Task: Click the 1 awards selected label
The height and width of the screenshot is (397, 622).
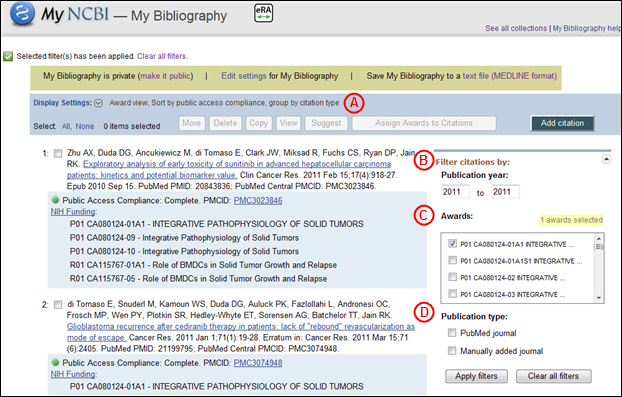Action: point(571,220)
